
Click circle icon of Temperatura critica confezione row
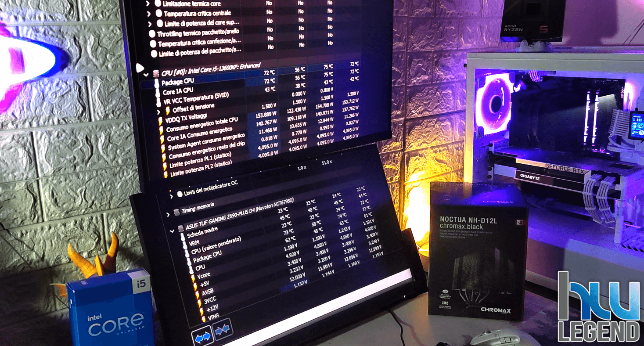(153, 44)
